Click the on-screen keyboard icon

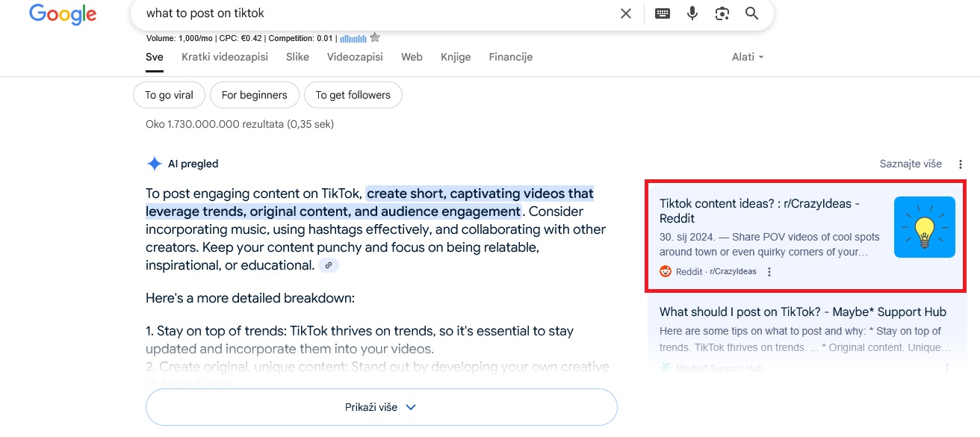pyautogui.click(x=662, y=13)
